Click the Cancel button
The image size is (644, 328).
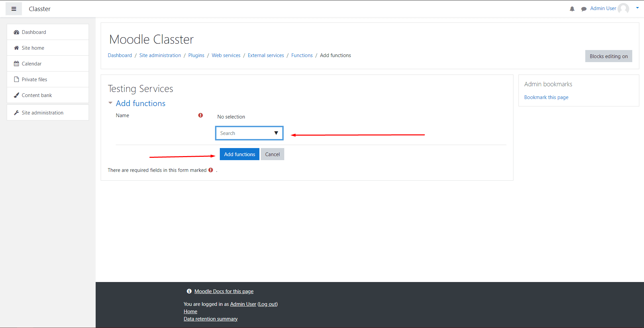click(273, 154)
